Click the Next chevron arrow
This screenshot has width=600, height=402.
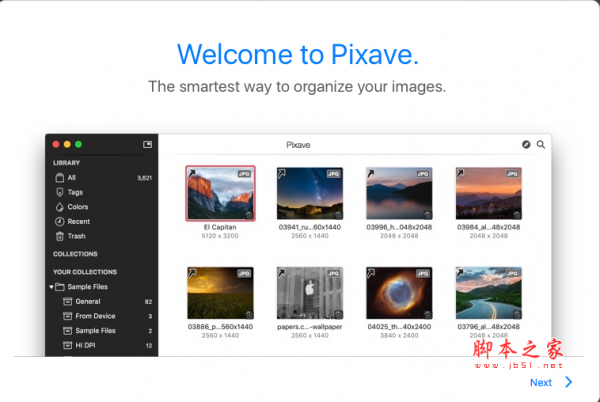[569, 382]
